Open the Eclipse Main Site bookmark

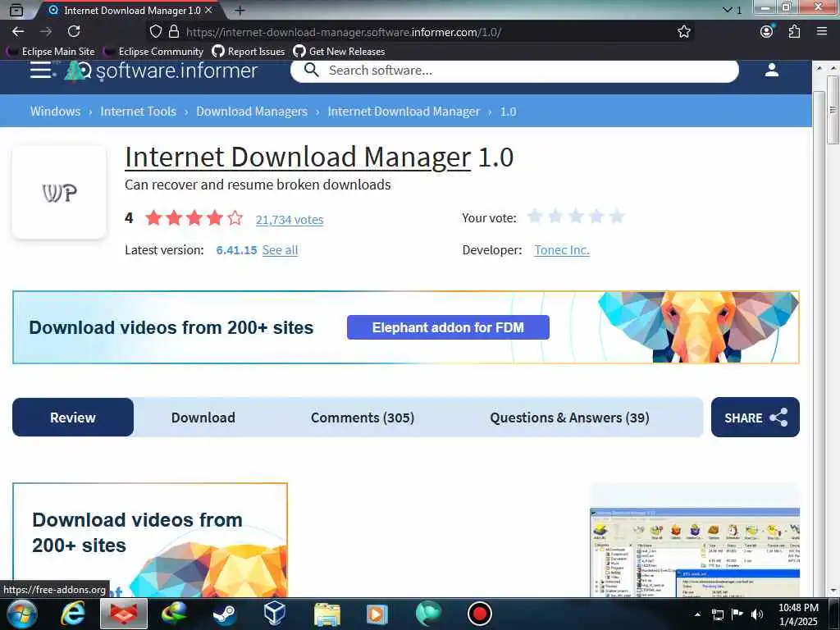(51, 52)
